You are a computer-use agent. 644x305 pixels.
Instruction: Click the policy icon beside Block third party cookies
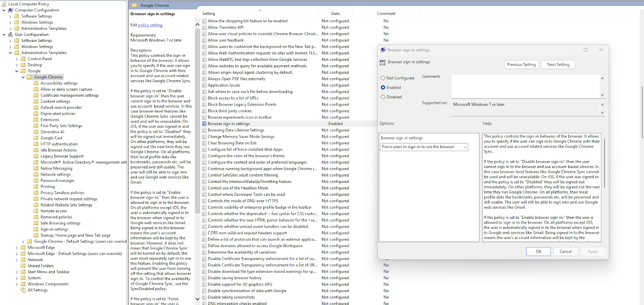click(x=204, y=111)
